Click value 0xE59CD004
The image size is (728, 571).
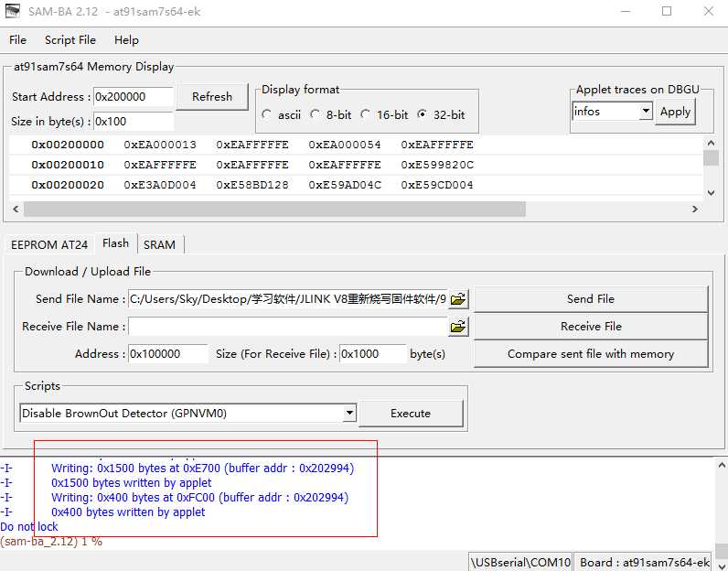tap(437, 185)
